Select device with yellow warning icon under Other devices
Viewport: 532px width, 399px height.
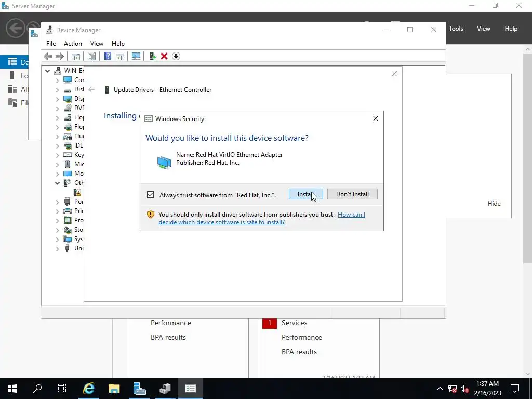pyautogui.click(x=77, y=192)
